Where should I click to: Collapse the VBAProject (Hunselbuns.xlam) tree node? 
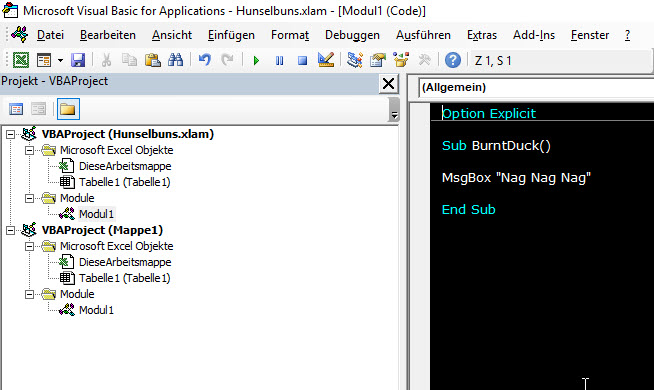(10, 134)
